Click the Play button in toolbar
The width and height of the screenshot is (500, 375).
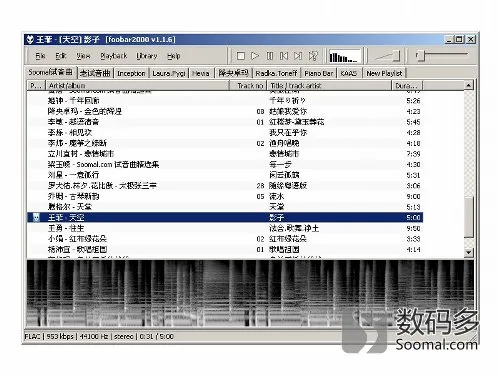coord(255,56)
